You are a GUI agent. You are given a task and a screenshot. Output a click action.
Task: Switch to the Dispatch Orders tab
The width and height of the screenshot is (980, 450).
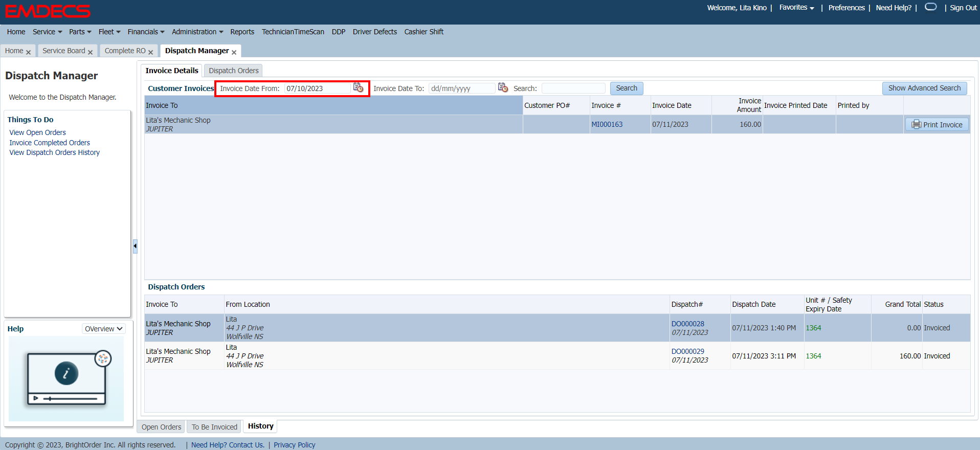click(x=233, y=71)
